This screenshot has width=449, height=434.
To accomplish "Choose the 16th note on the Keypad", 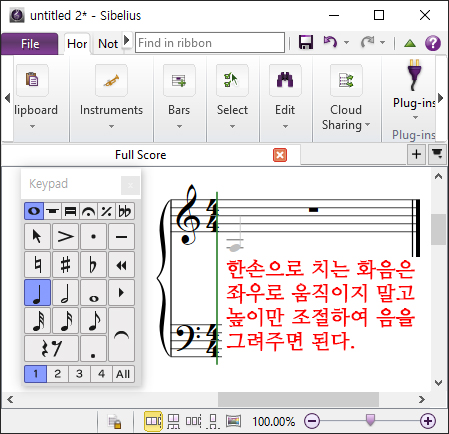I will 65,321.
